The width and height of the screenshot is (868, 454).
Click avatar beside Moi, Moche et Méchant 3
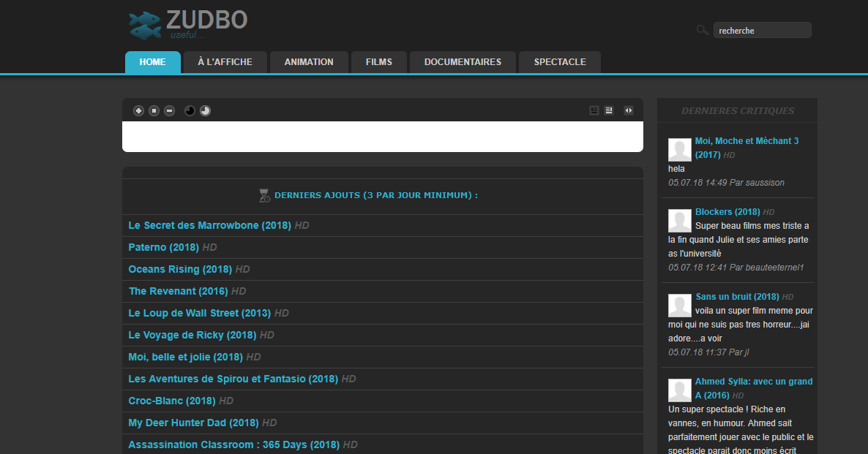point(680,150)
